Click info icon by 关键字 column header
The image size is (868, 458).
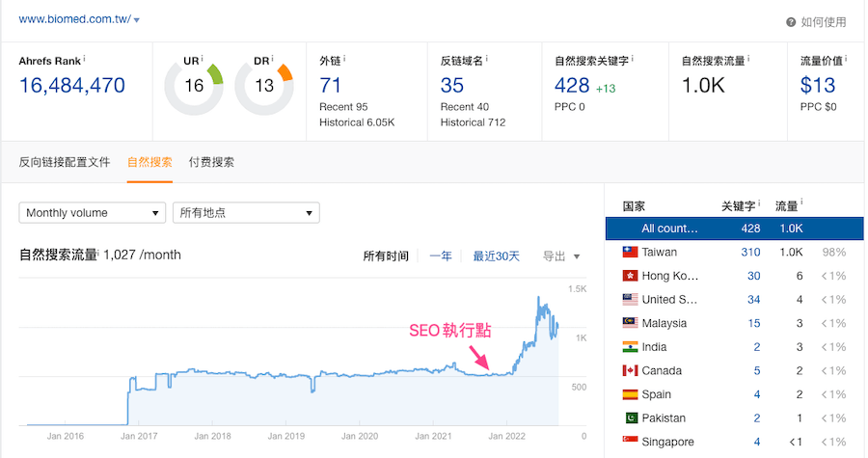pos(759,202)
